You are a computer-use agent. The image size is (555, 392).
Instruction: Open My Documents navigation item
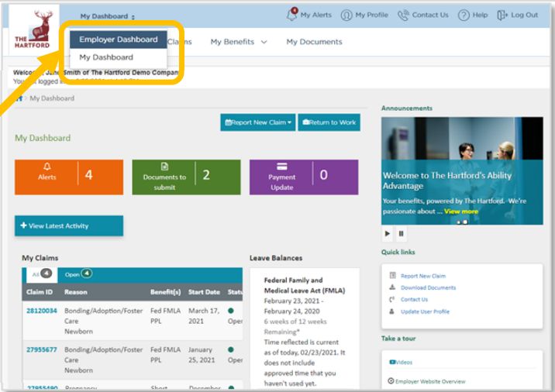[314, 42]
